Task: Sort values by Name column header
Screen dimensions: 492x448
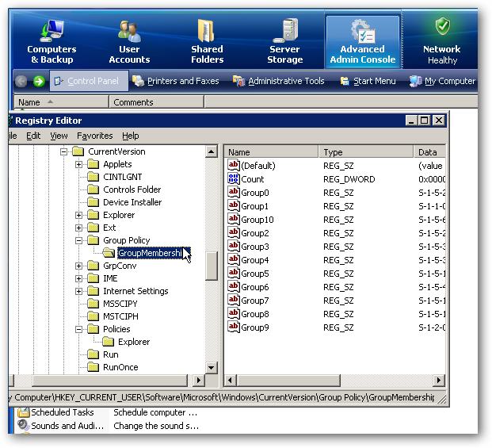Action: point(272,152)
